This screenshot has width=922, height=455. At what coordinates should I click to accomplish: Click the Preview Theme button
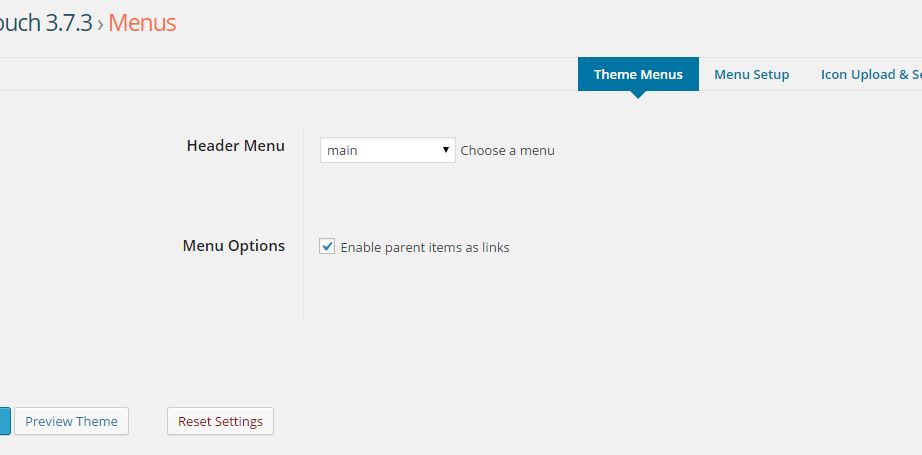(71, 421)
